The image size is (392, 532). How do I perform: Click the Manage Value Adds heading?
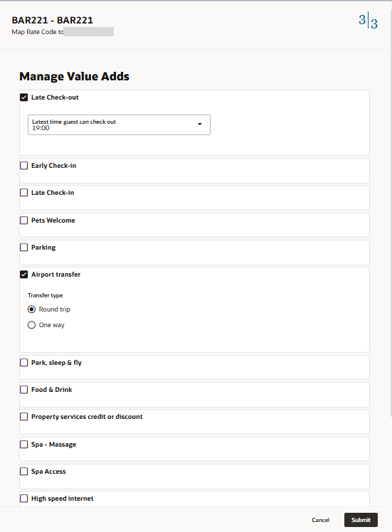[74, 76]
